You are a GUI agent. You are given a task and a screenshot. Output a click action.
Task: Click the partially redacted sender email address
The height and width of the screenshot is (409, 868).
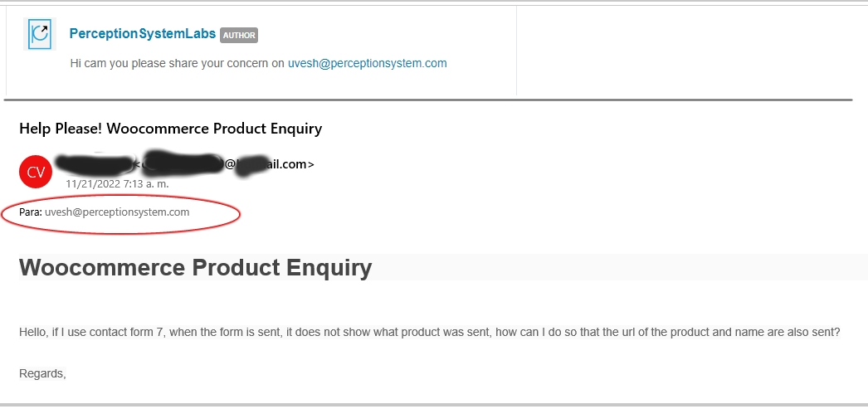point(224,163)
